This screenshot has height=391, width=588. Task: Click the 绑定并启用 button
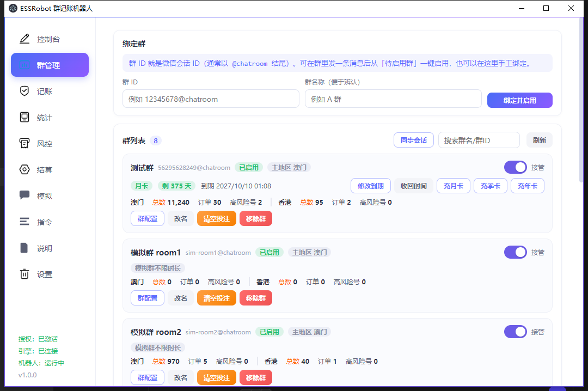[x=520, y=100]
